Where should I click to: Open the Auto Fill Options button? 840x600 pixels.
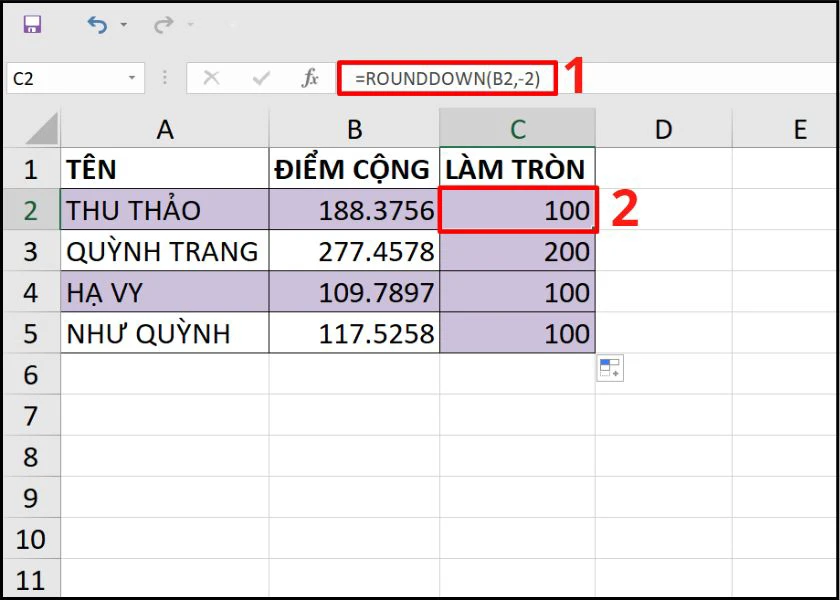pos(610,368)
